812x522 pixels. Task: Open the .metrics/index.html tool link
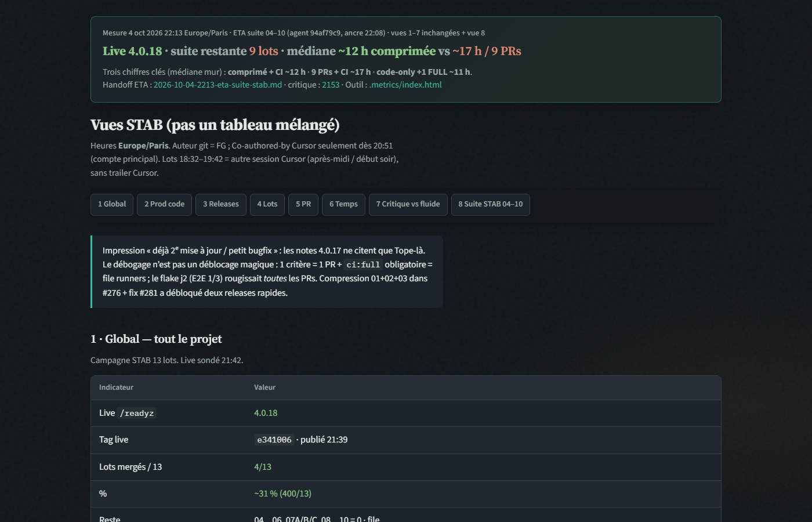(405, 85)
